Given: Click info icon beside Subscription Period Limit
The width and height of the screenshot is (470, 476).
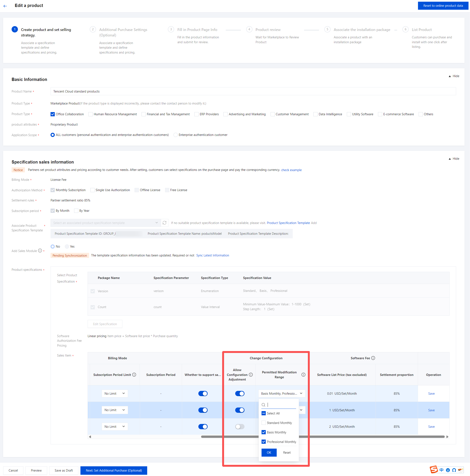Looking at the screenshot, I should tap(134, 374).
